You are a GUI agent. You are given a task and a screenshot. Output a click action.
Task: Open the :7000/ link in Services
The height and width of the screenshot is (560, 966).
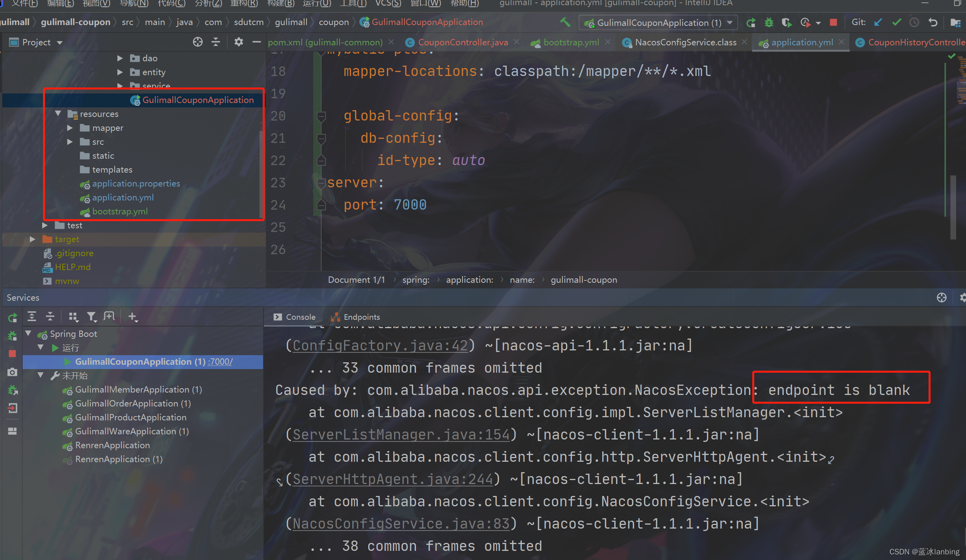tap(221, 362)
